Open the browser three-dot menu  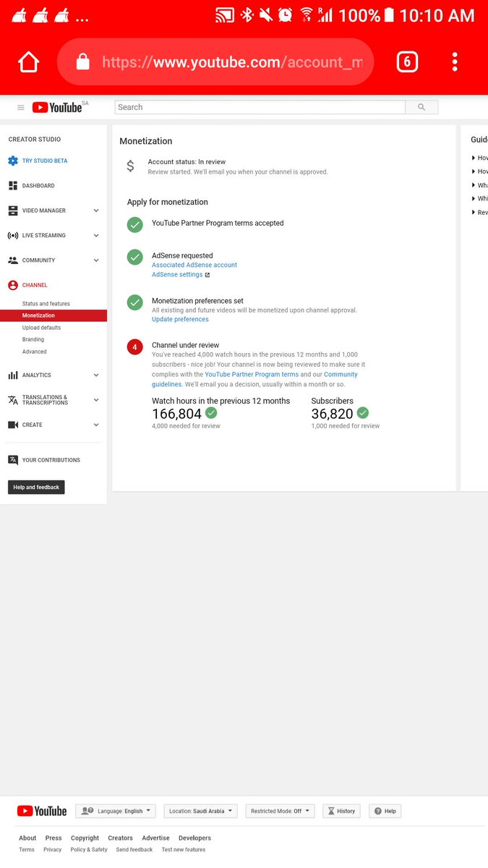[455, 62]
